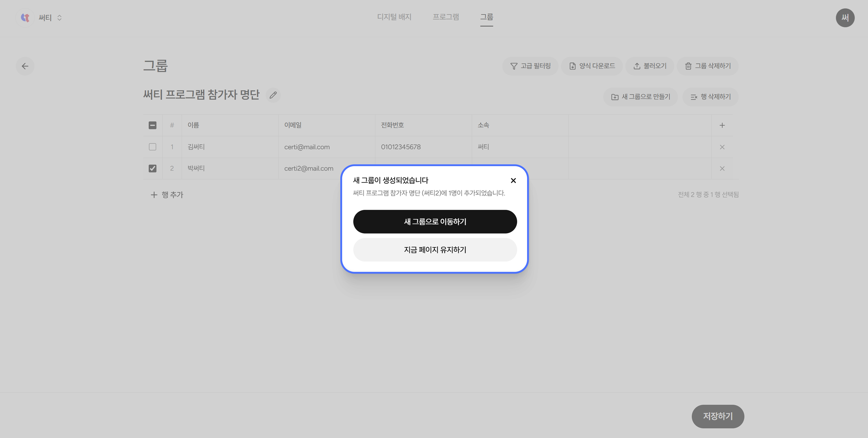
Task: Click the 소속 column header
Action: click(520, 125)
